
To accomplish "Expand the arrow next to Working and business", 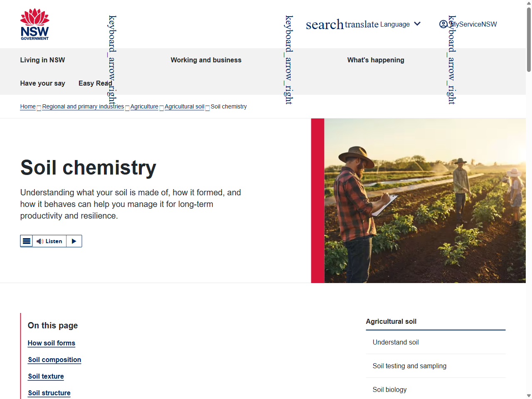I will point(288,60).
